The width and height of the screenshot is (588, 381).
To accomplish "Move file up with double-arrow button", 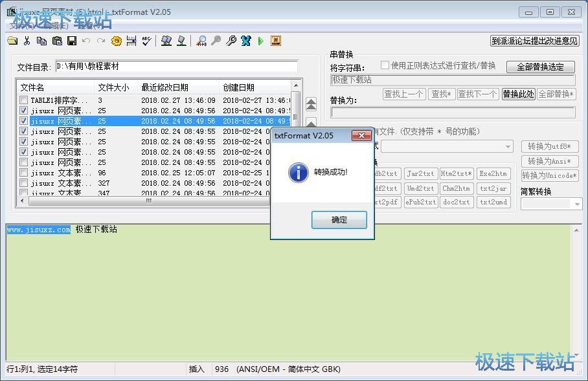I will 311,104.
